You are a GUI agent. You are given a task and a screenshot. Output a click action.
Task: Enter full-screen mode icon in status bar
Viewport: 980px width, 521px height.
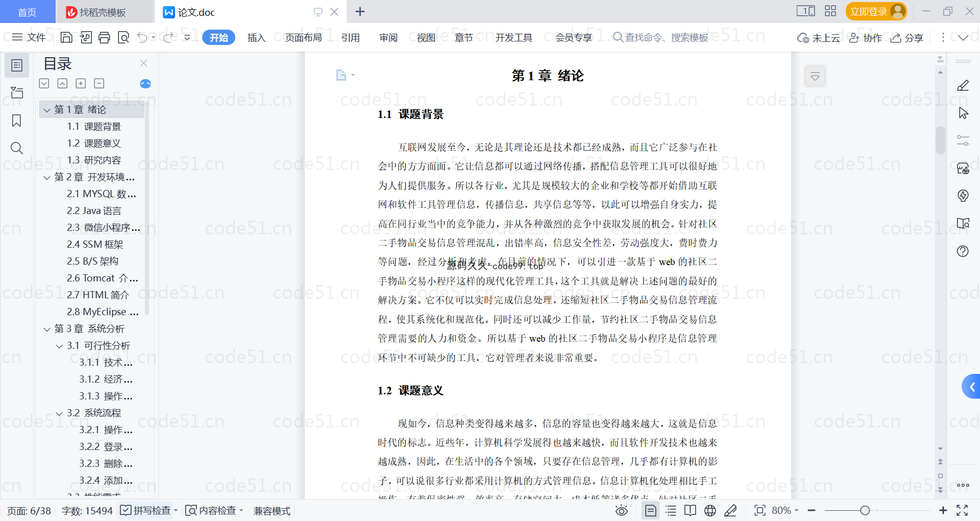(x=962, y=510)
